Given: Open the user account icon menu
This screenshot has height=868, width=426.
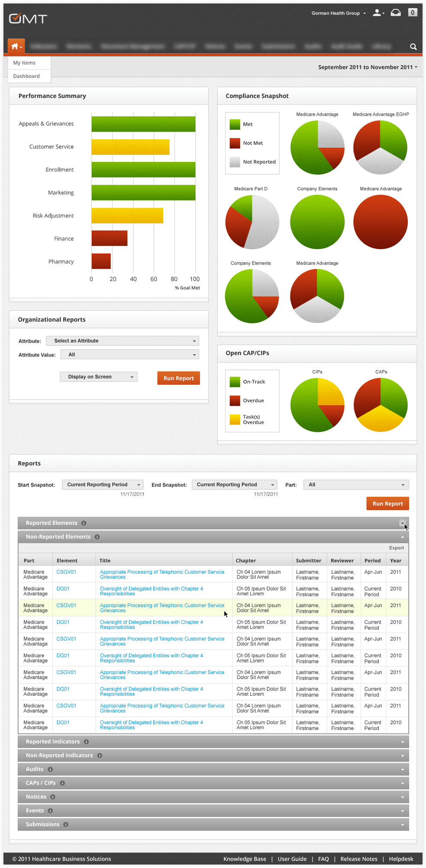Looking at the screenshot, I should [378, 13].
